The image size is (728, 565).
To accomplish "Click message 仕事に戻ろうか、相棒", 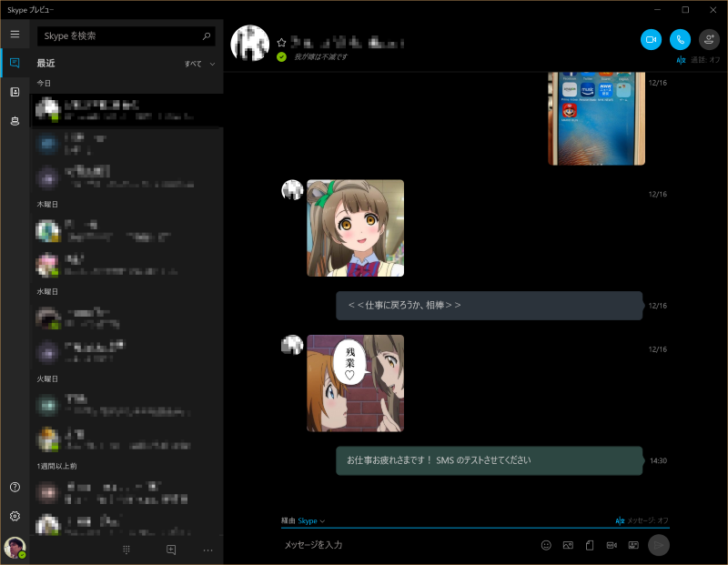I will point(490,306).
